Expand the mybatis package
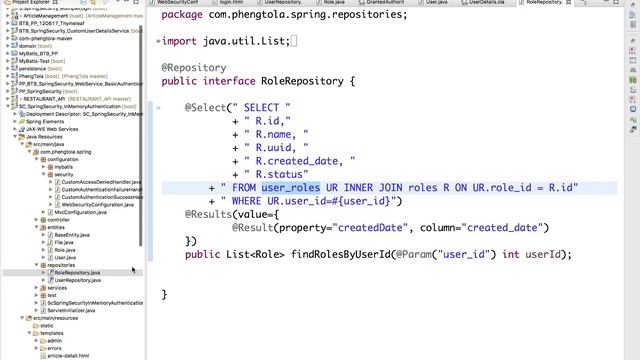This screenshot has width=640, height=360. [44, 167]
